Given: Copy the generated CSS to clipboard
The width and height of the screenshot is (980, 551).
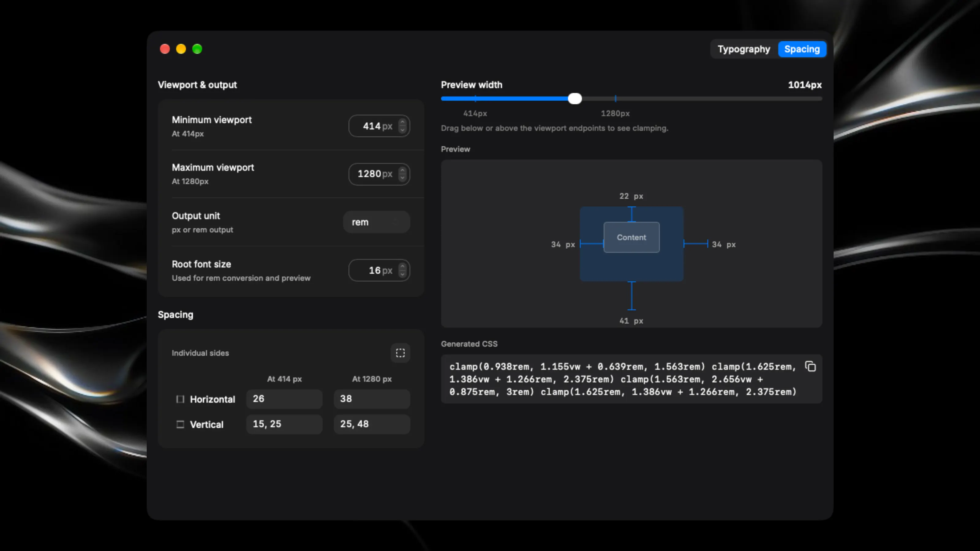Looking at the screenshot, I should point(810,367).
